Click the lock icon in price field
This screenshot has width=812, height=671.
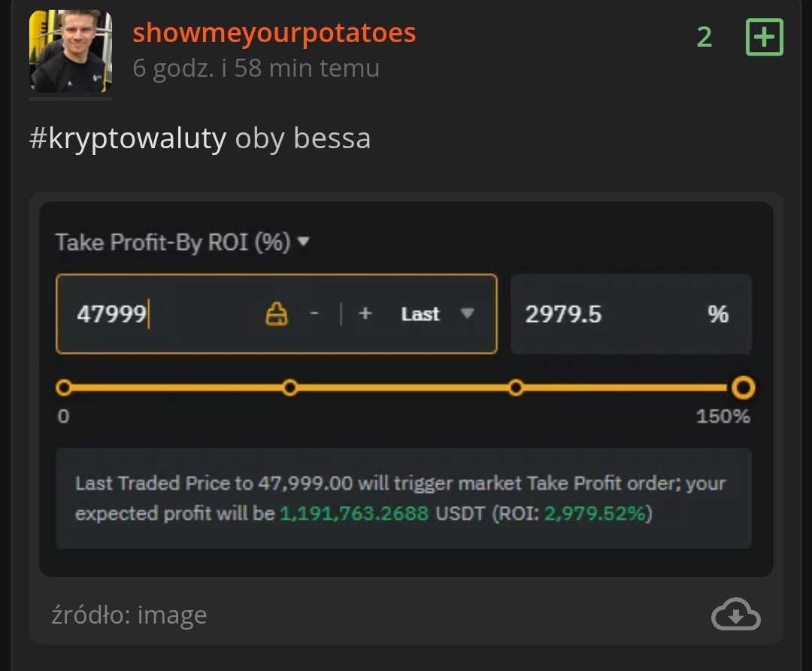point(277,314)
